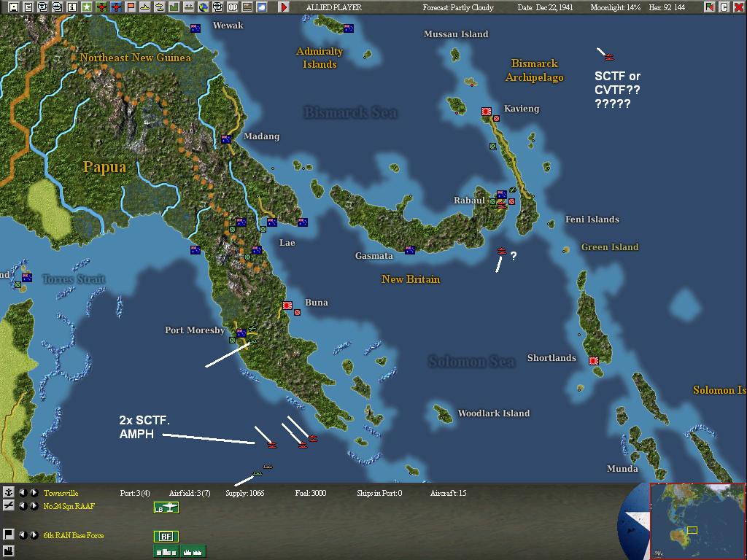
Task: Select the Japanese base flag at Buna
Action: click(287, 306)
